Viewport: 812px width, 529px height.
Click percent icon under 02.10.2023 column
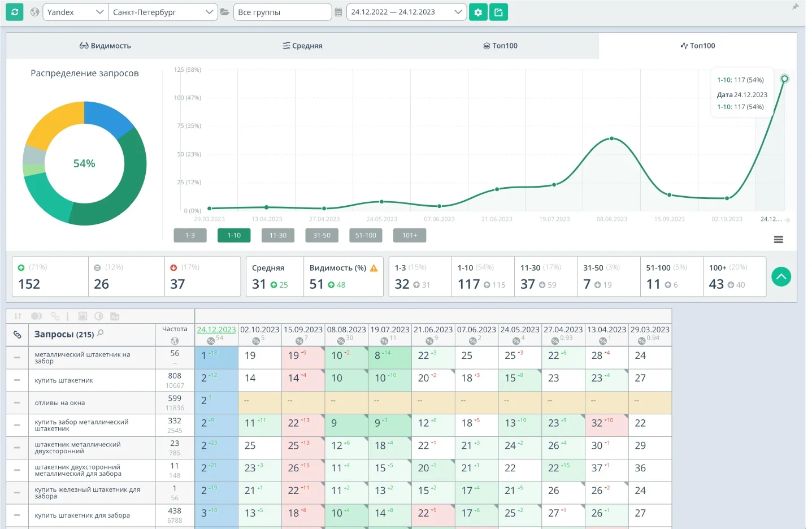click(255, 341)
